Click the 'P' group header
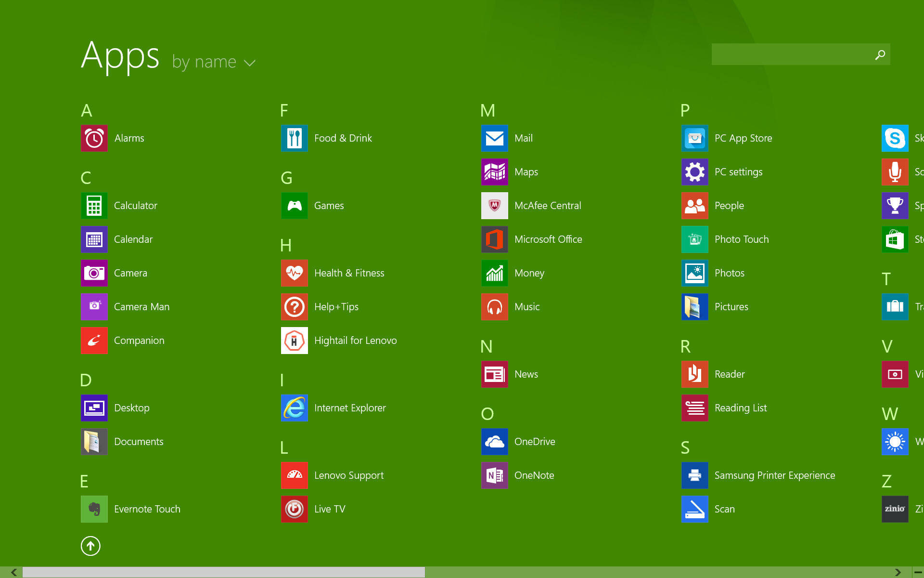Screen dimensions: 924x578 coord(685,110)
